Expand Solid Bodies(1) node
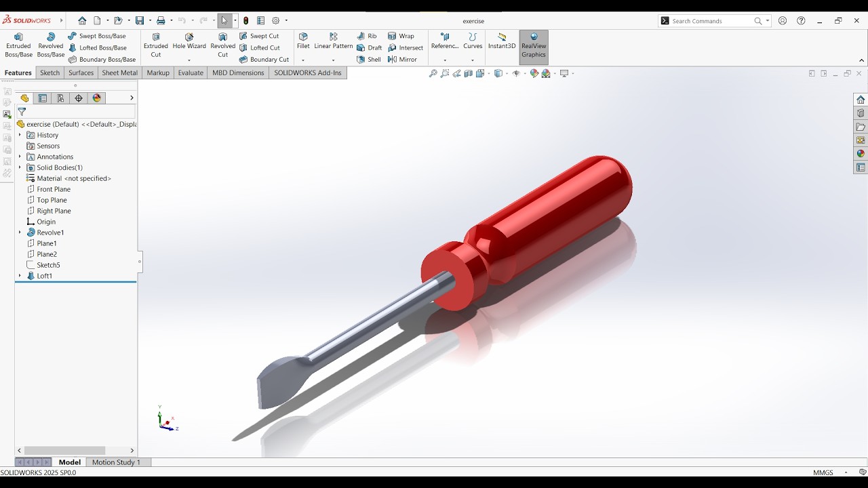This screenshot has height=488, width=868. [x=20, y=167]
